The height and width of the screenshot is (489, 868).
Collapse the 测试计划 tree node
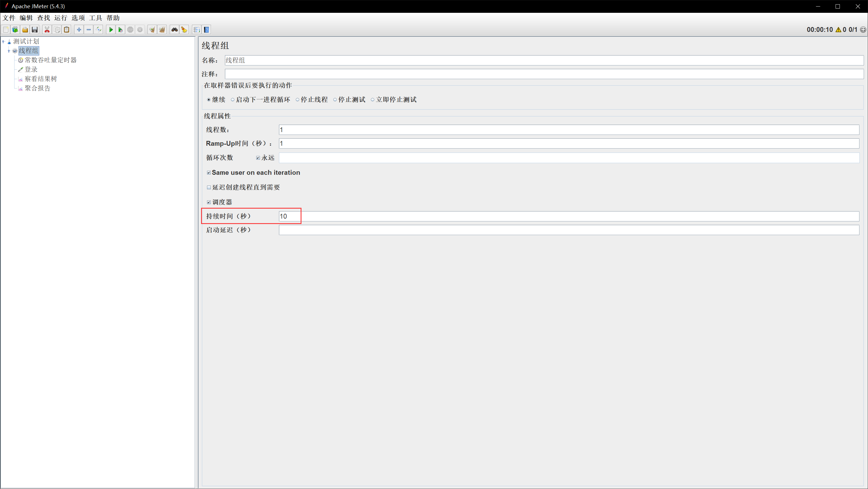tap(3, 42)
